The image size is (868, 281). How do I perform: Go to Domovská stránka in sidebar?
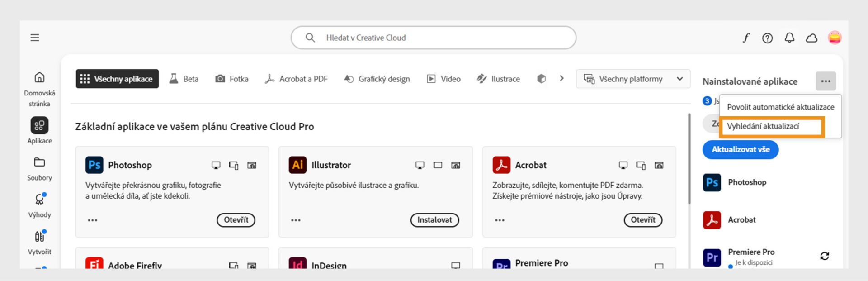[39, 90]
